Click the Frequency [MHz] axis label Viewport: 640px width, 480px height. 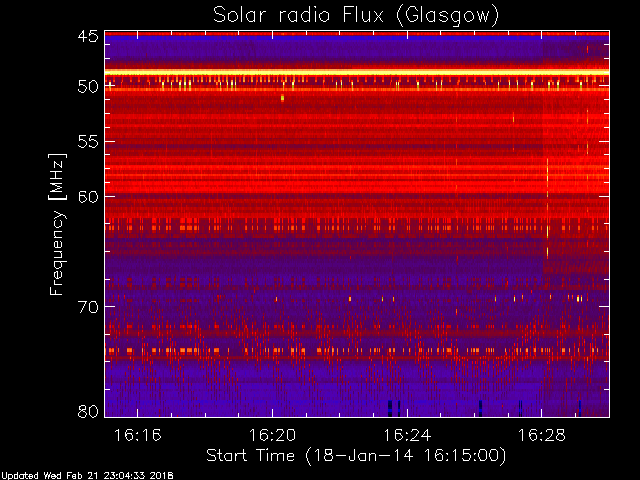[57, 224]
